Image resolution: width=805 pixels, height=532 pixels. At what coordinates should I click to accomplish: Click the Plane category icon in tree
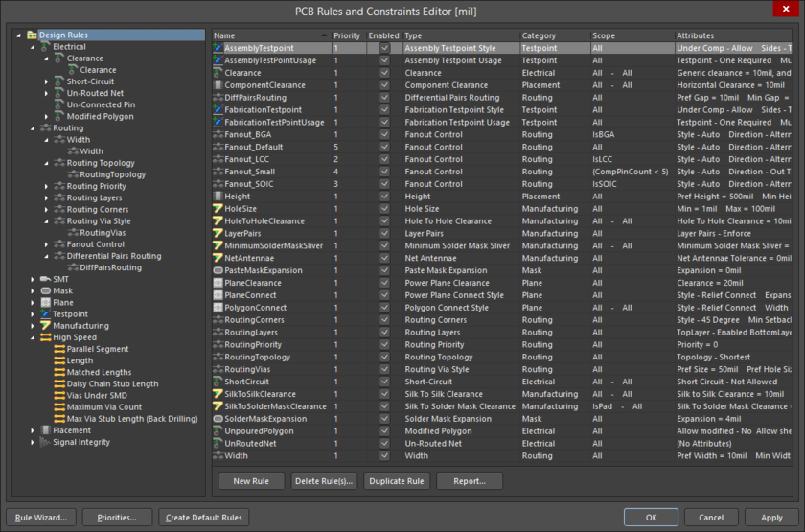pyautogui.click(x=45, y=303)
